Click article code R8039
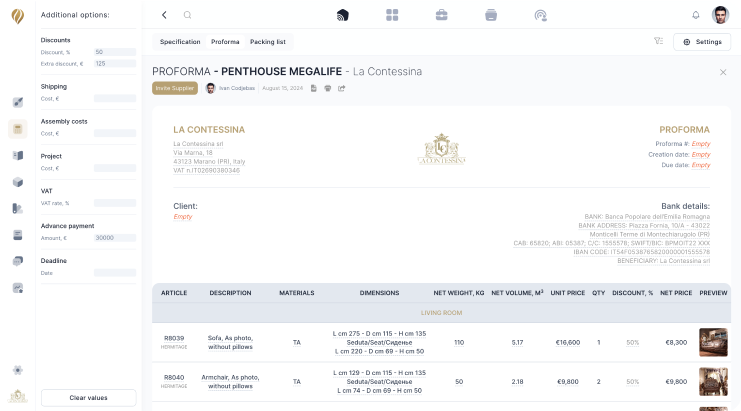Image resolution: width=741 pixels, height=411 pixels. click(174, 338)
